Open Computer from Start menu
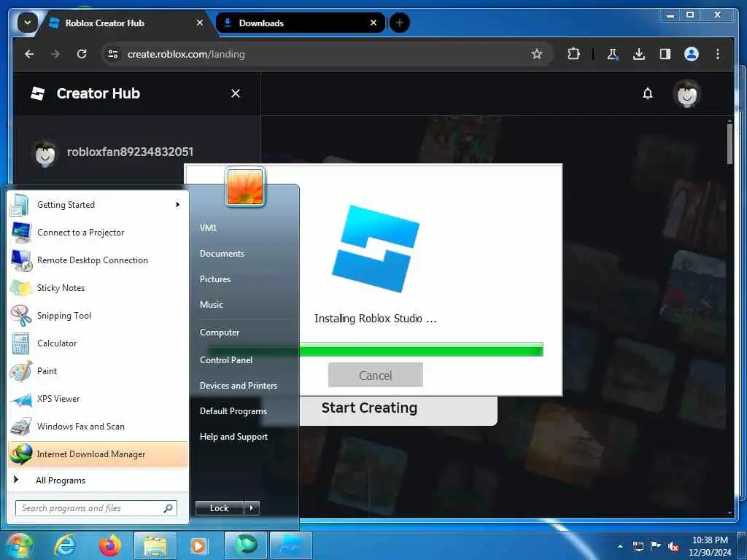 coord(219,332)
